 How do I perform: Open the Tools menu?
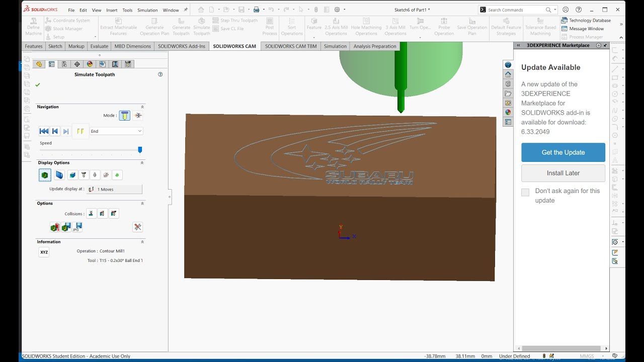click(x=127, y=10)
